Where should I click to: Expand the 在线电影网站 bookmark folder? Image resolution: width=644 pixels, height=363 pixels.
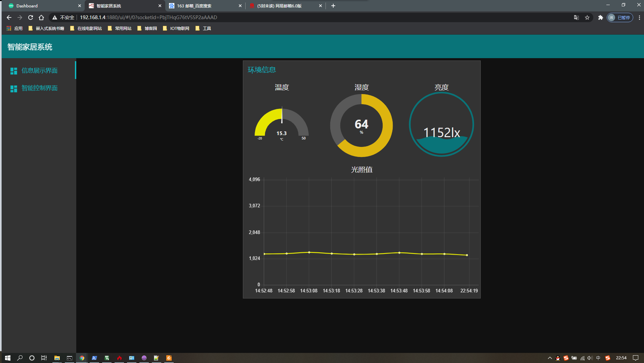(x=86, y=29)
